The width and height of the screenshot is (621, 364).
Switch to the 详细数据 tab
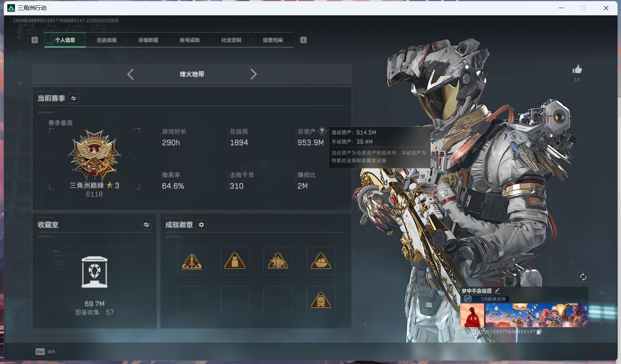point(148,40)
